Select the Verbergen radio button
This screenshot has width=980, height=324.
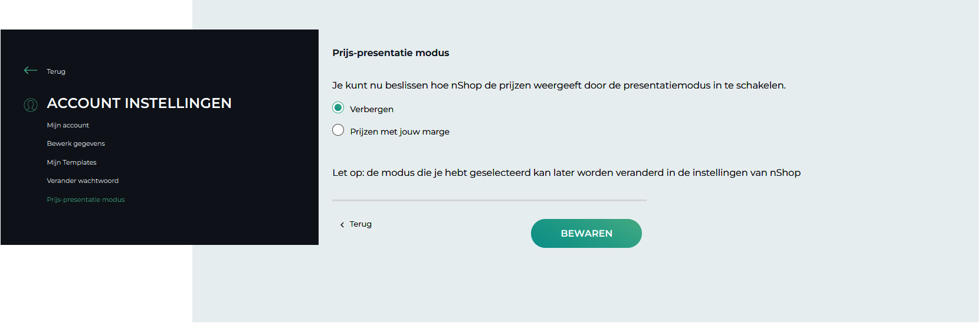pos(338,107)
